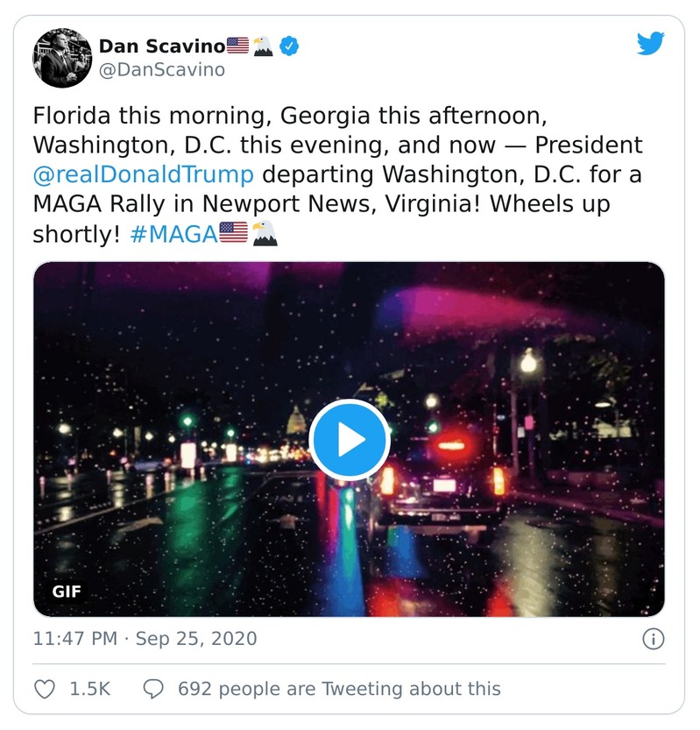This screenshot has width=700, height=730.
Task: Click the eagle emoji after #MAGA
Action: (x=264, y=234)
